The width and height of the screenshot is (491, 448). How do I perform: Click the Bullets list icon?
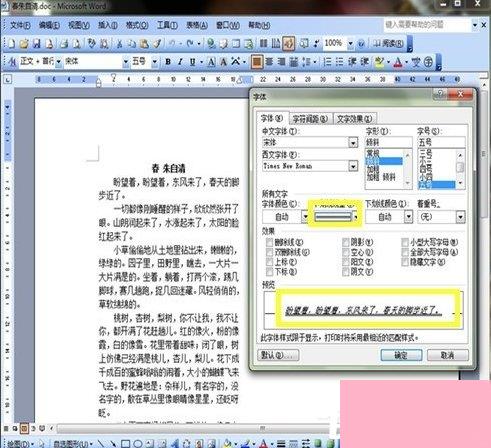(x=340, y=62)
